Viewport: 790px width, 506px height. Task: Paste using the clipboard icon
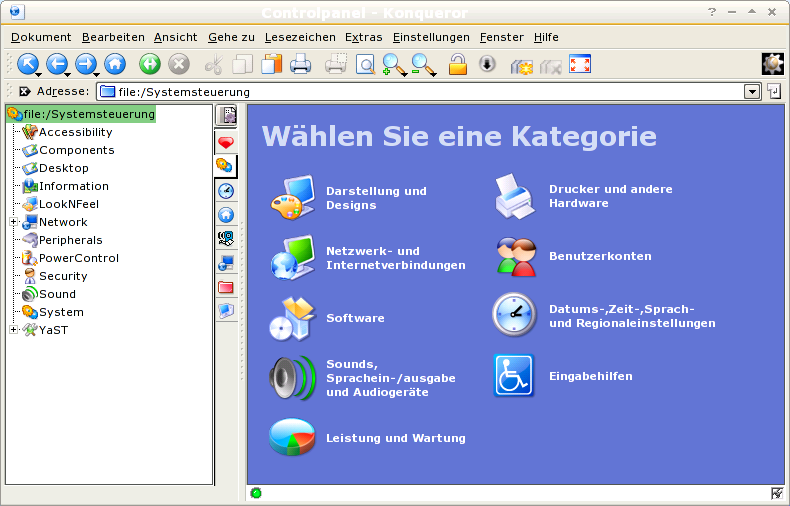[x=272, y=64]
